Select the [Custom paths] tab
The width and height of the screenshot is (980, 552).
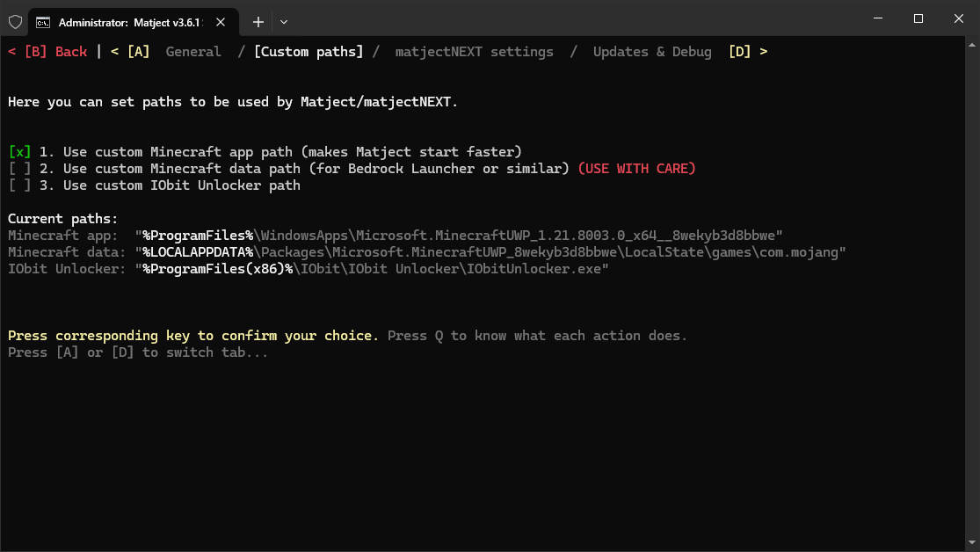(309, 51)
